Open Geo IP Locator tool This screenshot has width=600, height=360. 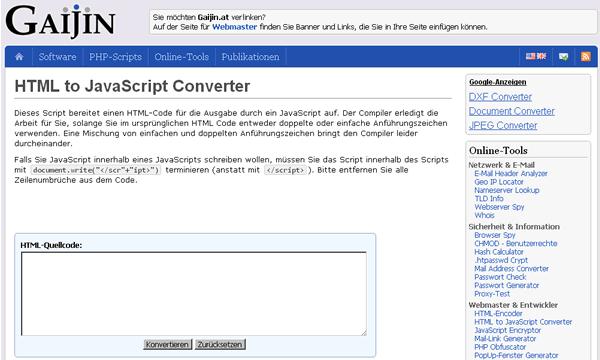pos(499,182)
